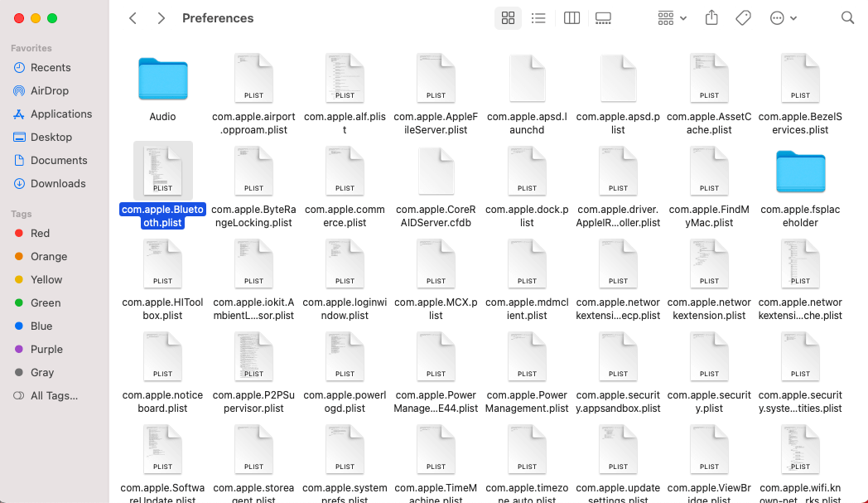Select the com.apple.dock.plist file
This screenshot has height=503, width=868.
(x=527, y=172)
